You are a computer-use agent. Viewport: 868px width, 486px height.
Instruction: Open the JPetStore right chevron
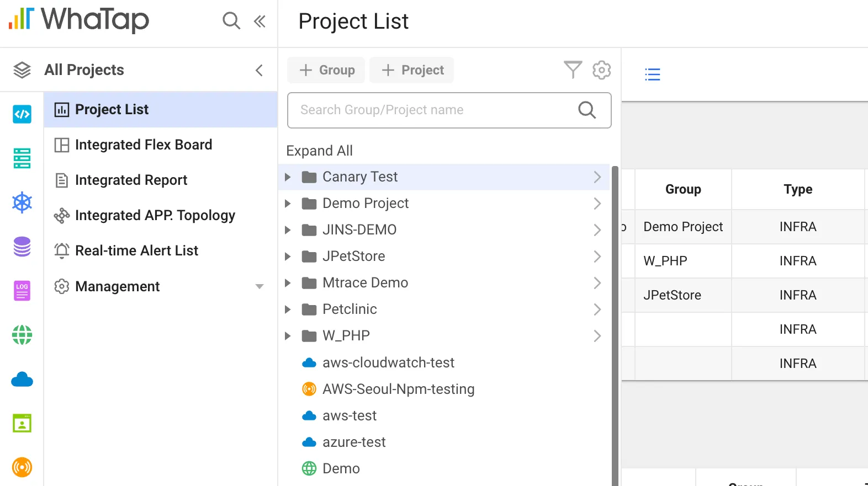coord(597,257)
